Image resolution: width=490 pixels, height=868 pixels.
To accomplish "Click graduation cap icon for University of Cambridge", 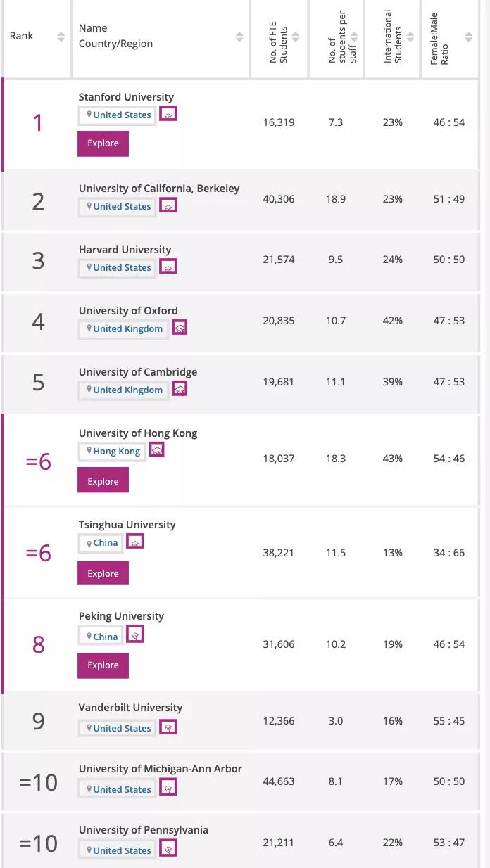I will (x=180, y=389).
